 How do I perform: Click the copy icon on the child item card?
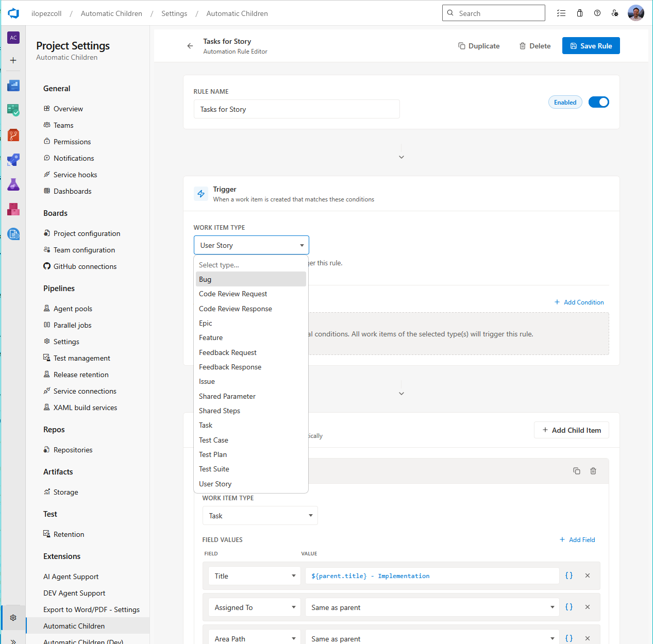(x=577, y=471)
